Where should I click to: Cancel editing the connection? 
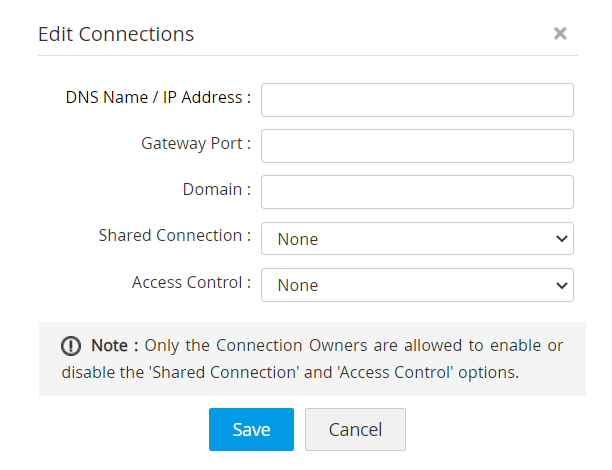coord(355,429)
